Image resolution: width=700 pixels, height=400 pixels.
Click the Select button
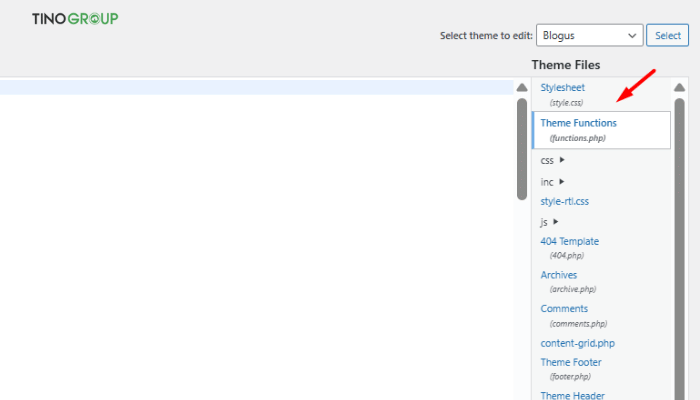tap(667, 35)
